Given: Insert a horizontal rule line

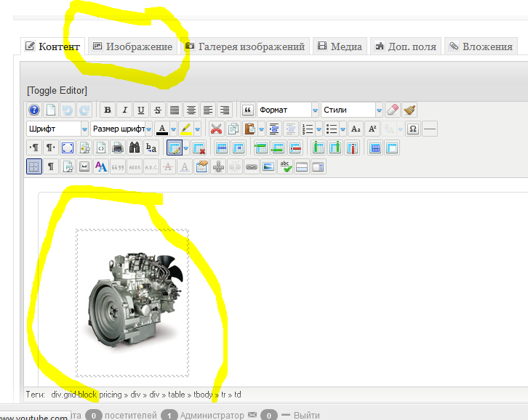Looking at the screenshot, I should click(x=430, y=129).
